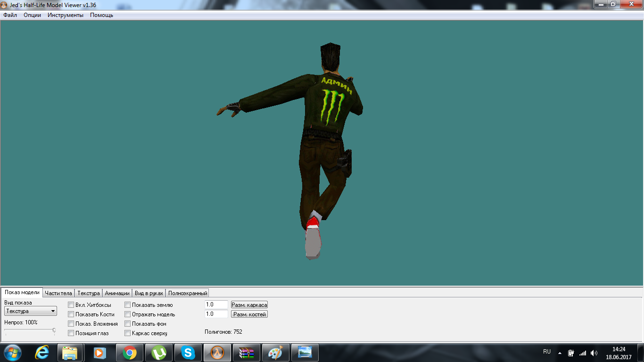This screenshot has width=644, height=362.
Task: Click the Вид показа label
Action: [18, 303]
